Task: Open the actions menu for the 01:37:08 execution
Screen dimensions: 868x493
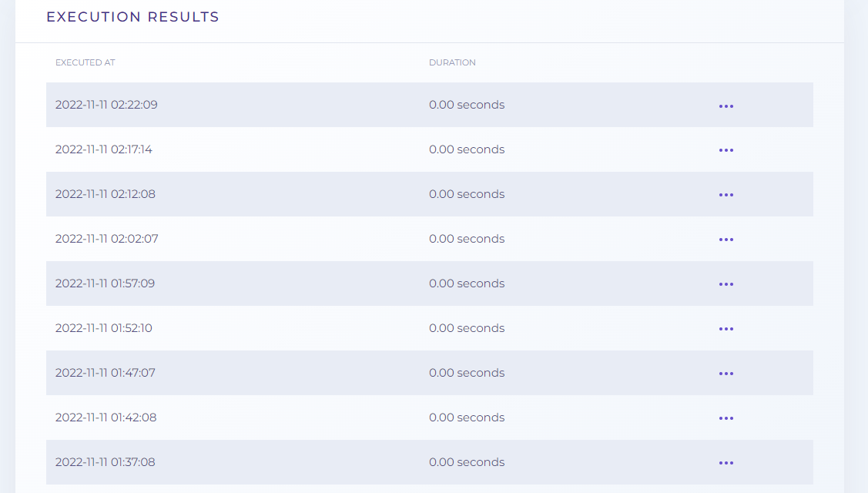Action: (x=726, y=462)
